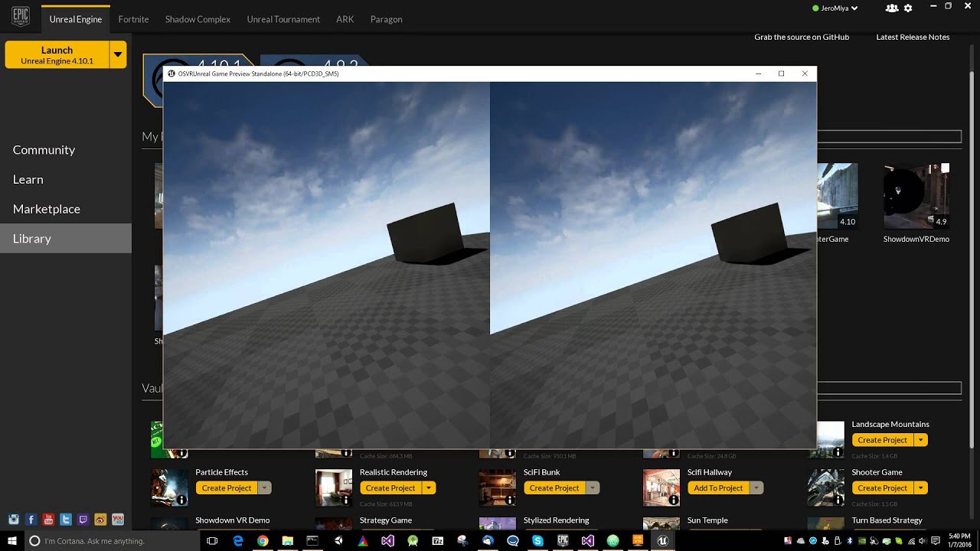Expand the SciFi Bunk options arrow
Image resolution: width=980 pixels, height=551 pixels.
pyautogui.click(x=593, y=488)
